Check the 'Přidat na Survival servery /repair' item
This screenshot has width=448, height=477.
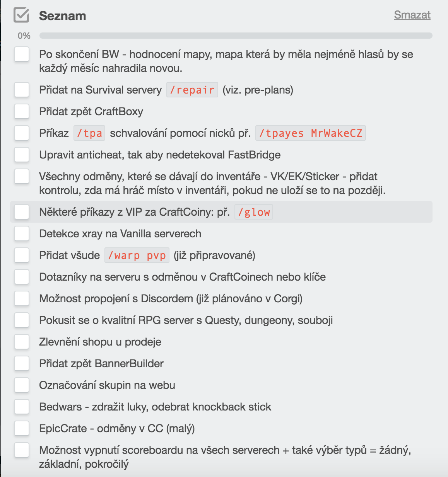(22, 90)
